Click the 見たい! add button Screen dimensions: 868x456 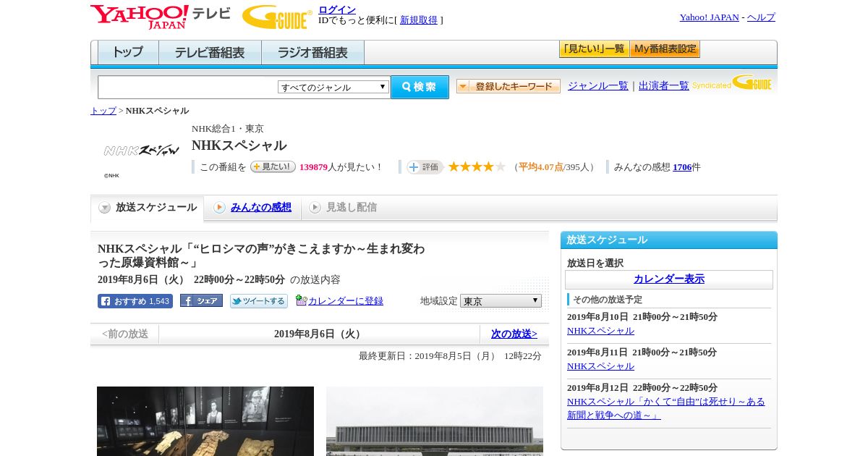pos(273,166)
